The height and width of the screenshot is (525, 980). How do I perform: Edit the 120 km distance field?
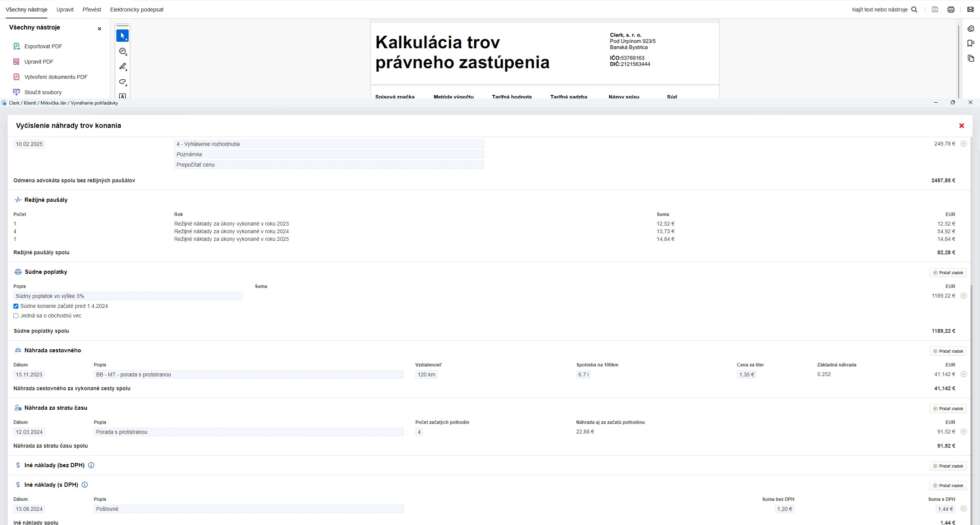[426, 374]
